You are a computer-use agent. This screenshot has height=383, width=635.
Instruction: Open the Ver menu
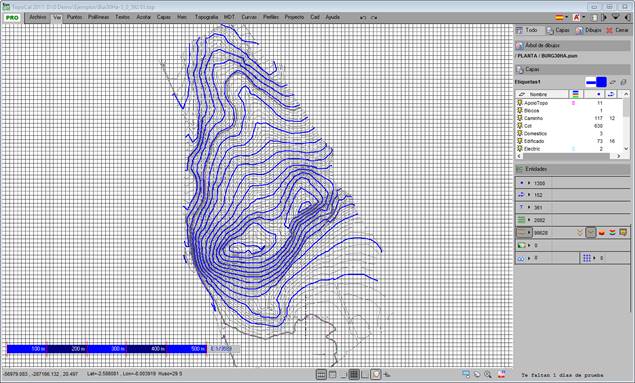(57, 17)
